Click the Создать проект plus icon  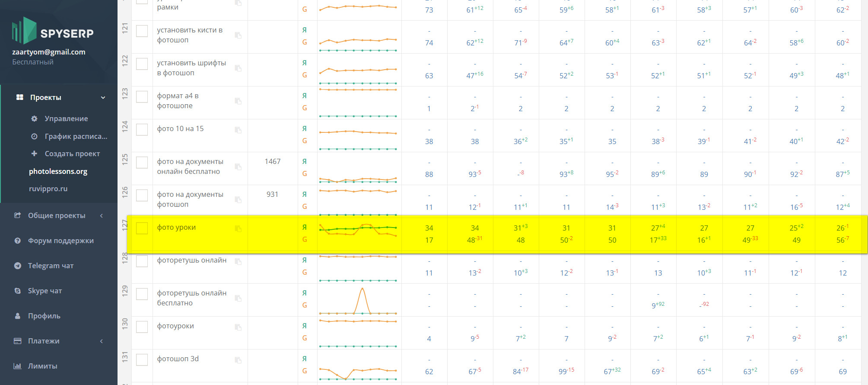tap(34, 154)
